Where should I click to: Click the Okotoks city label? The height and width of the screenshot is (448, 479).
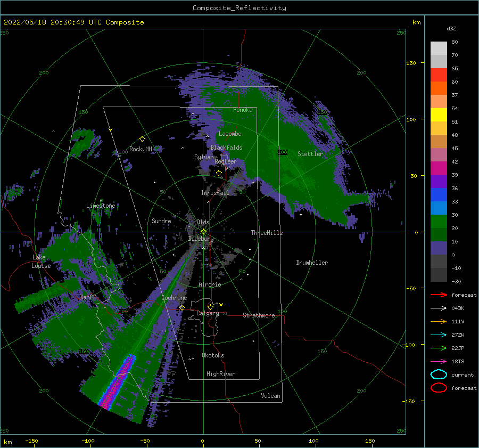[x=213, y=355]
